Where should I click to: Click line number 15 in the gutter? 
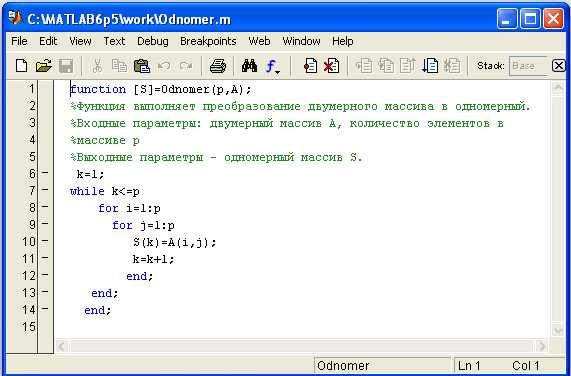(x=29, y=326)
